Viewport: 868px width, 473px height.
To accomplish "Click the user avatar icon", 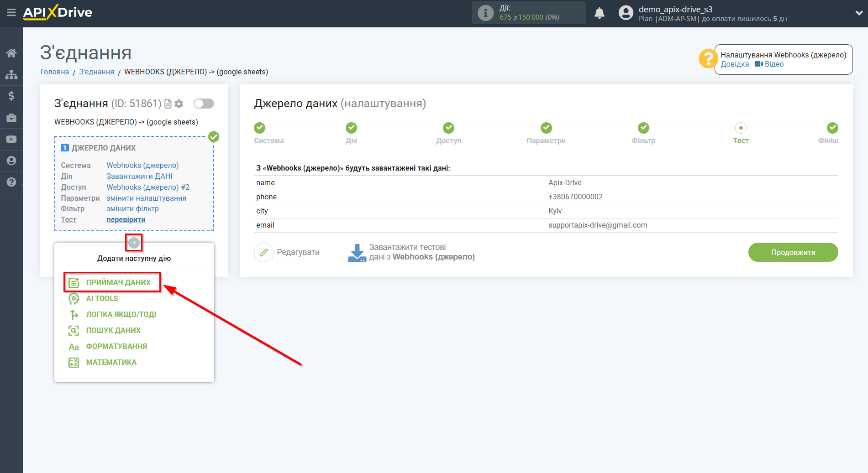I will [x=626, y=13].
